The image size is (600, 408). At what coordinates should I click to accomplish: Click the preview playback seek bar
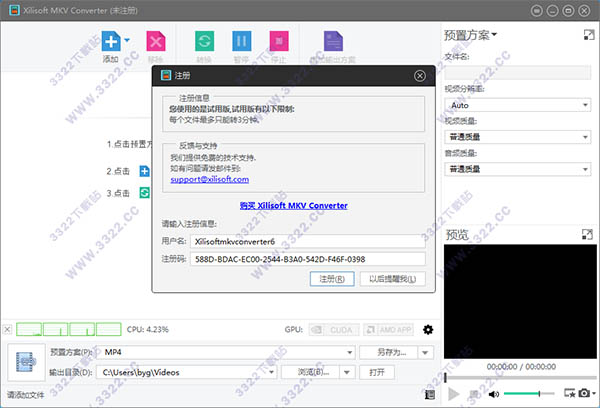[x=521, y=378]
